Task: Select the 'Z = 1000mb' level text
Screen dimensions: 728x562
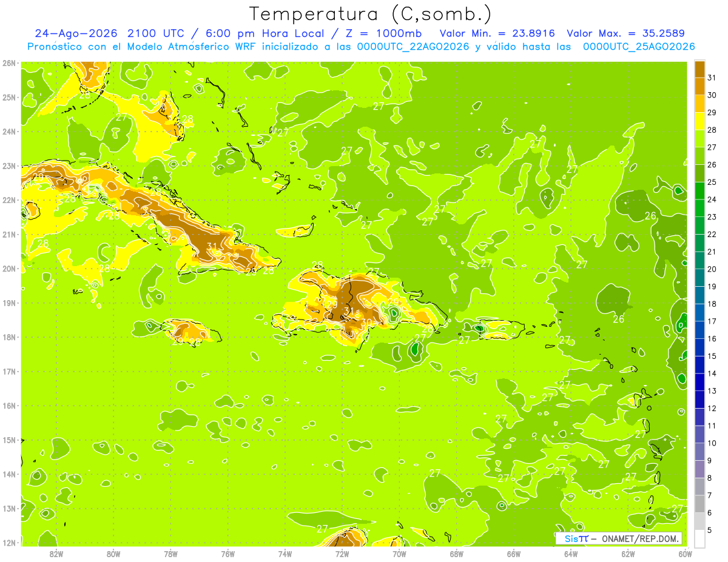Action: point(384,33)
